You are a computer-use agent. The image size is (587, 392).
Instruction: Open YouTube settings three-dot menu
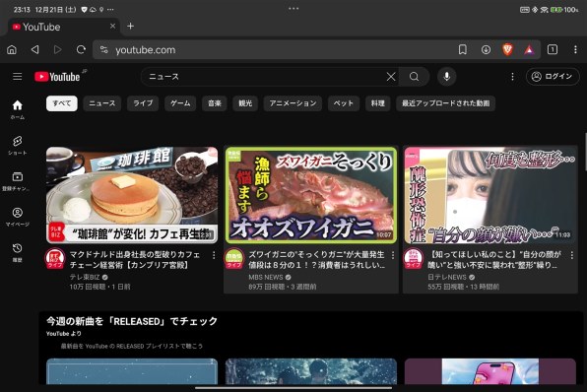512,77
